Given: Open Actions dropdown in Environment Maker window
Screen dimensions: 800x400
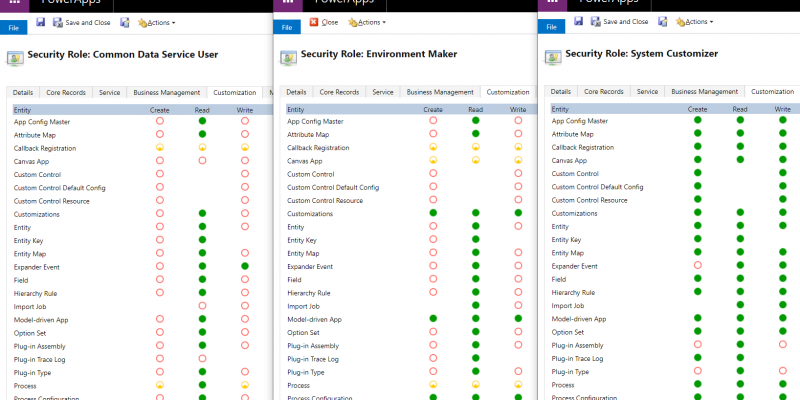Looking at the screenshot, I should tap(367, 22).
